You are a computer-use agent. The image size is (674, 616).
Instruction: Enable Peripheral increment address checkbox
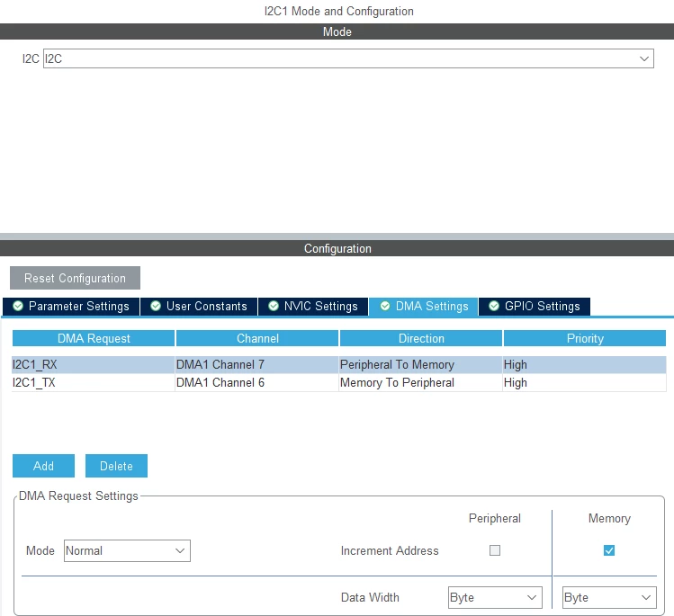(495, 550)
